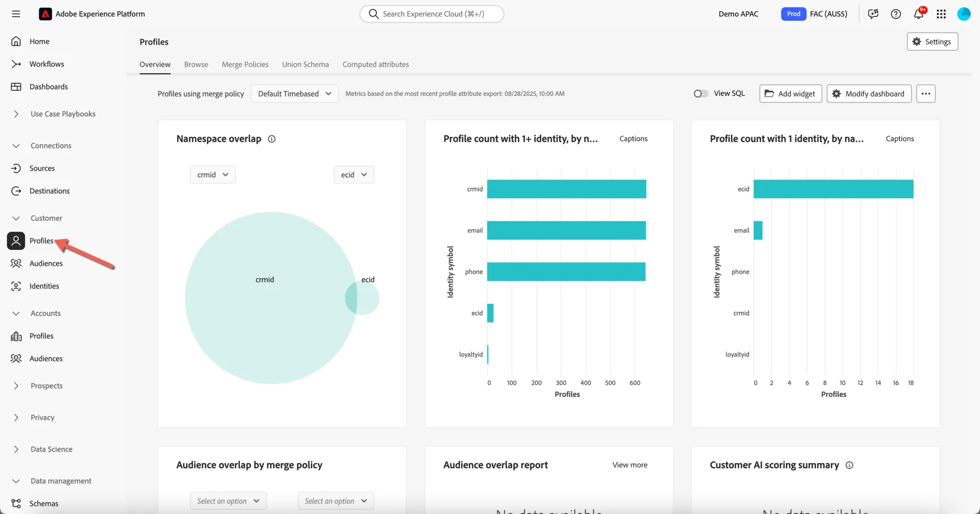Open Audiences under the Accounts section
Screen dimensions: 980x514
46,359
